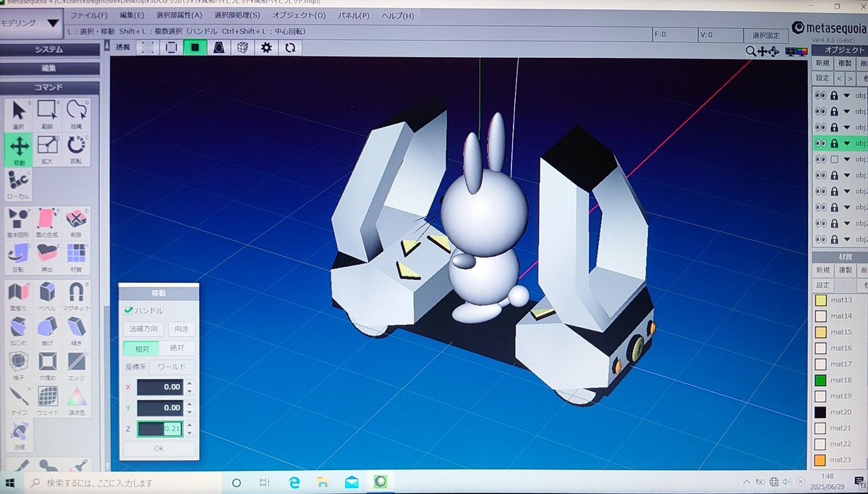This screenshot has width=868, height=494.
Task: Select the 選択 (select) arrow tool
Action: (x=19, y=114)
